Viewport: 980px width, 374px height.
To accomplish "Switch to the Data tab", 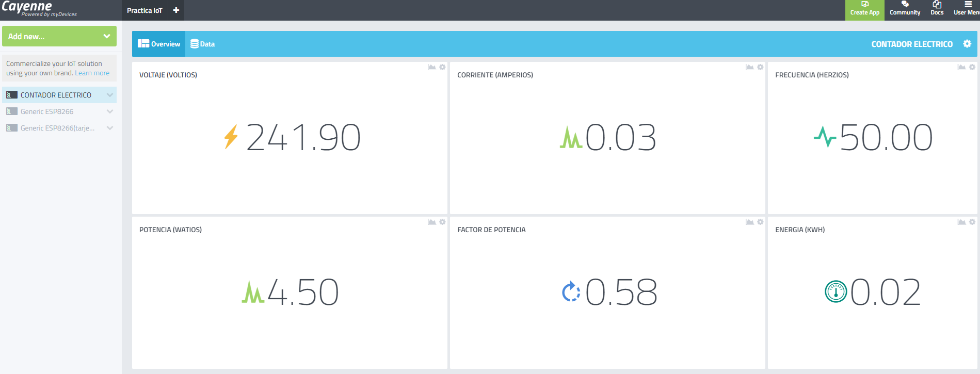I will (203, 44).
